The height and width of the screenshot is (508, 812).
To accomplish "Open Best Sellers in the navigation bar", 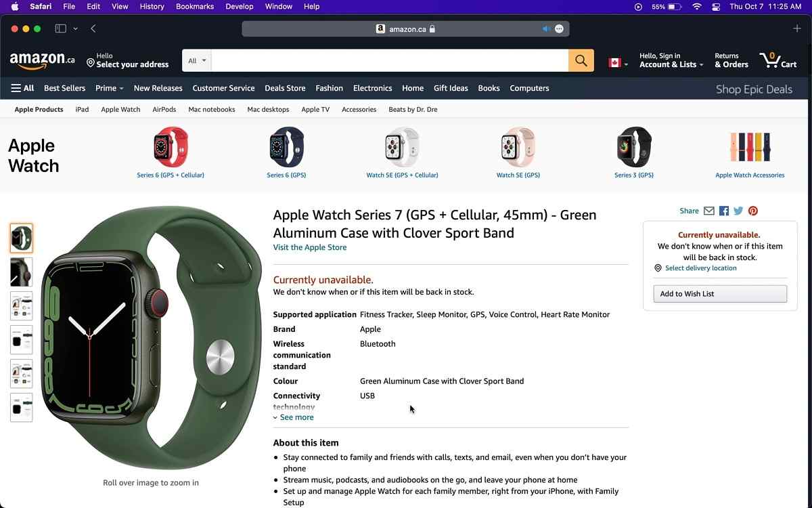I will [65, 88].
